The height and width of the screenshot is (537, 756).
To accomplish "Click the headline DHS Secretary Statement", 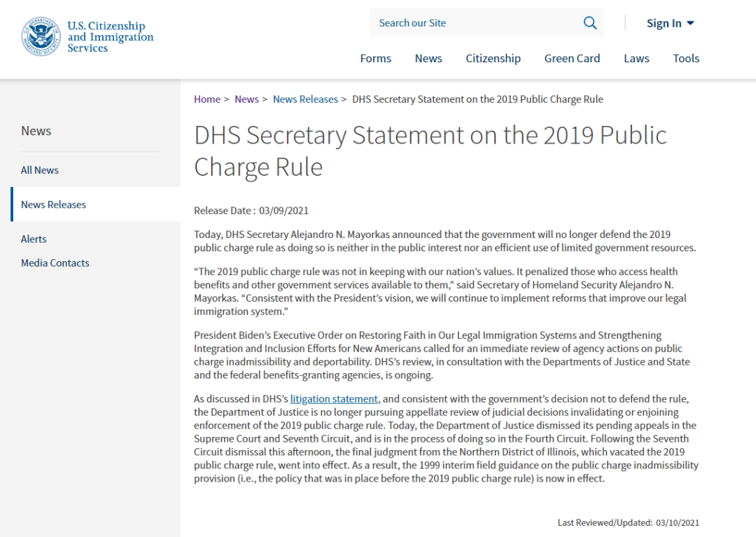I will coord(430,151).
